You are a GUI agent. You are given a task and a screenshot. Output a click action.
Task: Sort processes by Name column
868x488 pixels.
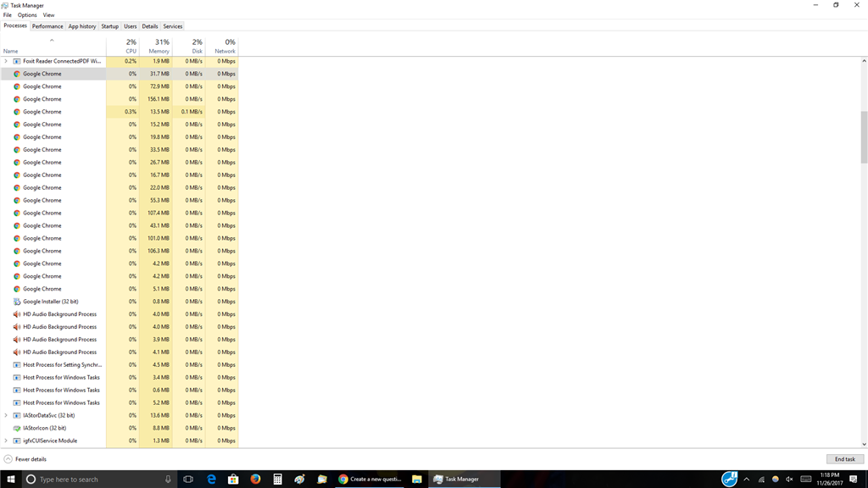click(53, 46)
